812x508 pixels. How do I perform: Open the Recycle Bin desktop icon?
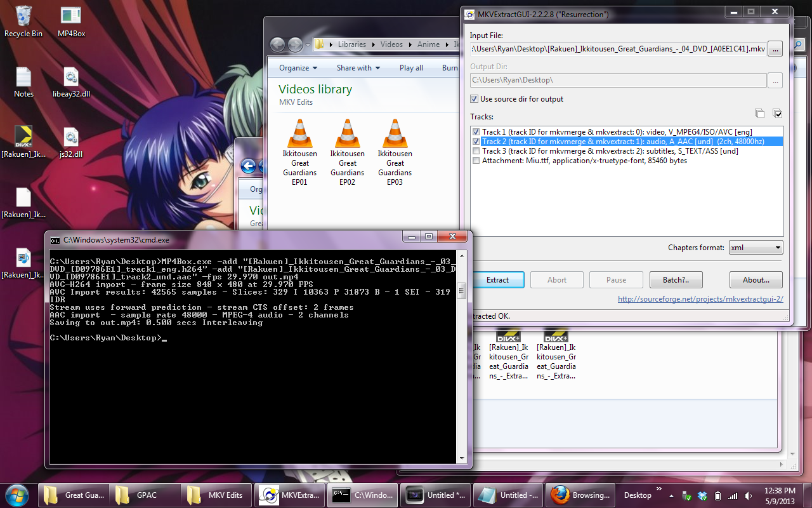click(23, 22)
